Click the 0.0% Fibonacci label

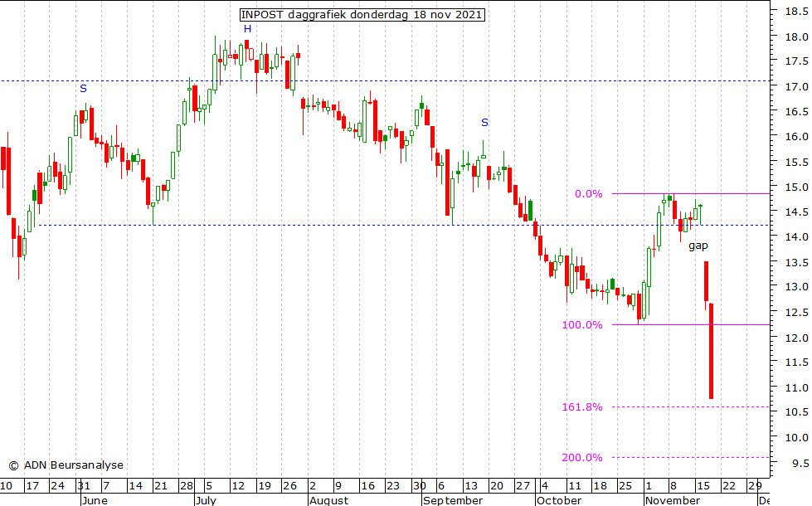589,194
